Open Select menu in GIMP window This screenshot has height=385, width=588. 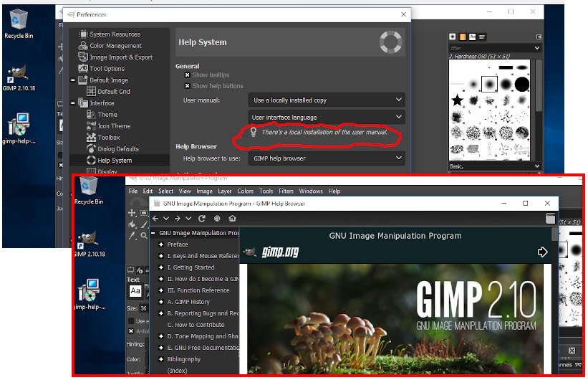pyautogui.click(x=165, y=191)
